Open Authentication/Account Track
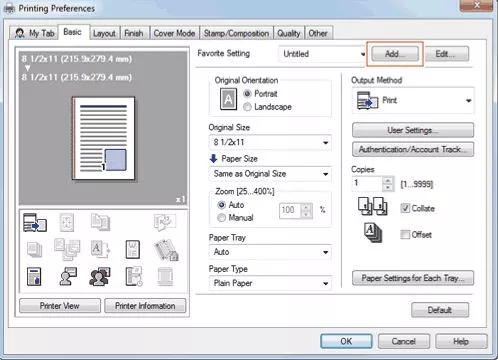 click(413, 149)
